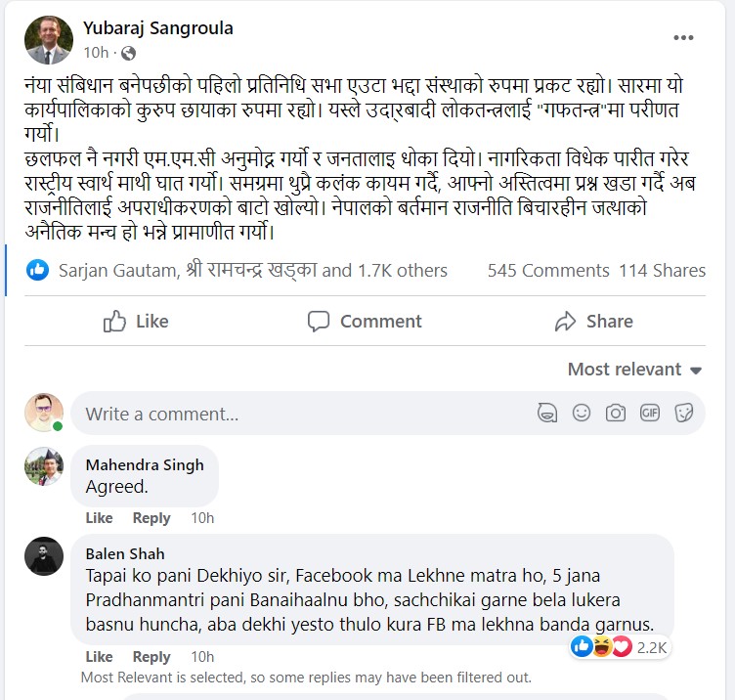Share the post using the Share button
Image resolution: width=735 pixels, height=700 pixels.
[x=593, y=322]
